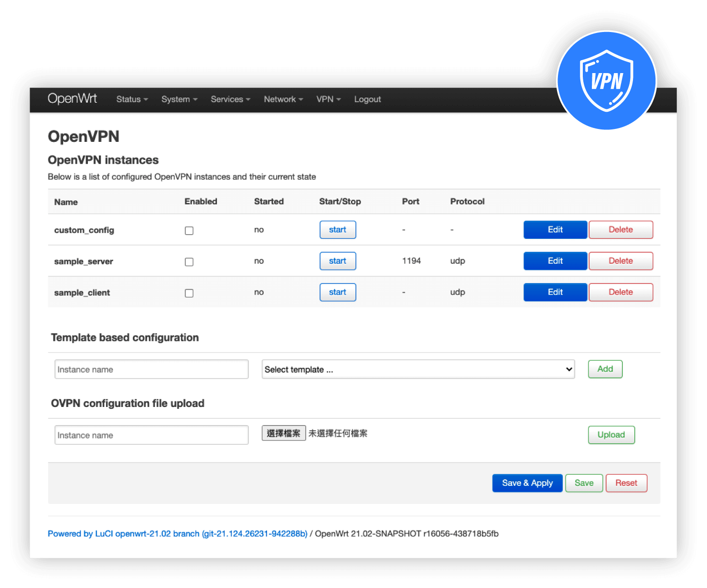The height and width of the screenshot is (588, 707).
Task: Click the Upload button
Action: [x=611, y=435]
